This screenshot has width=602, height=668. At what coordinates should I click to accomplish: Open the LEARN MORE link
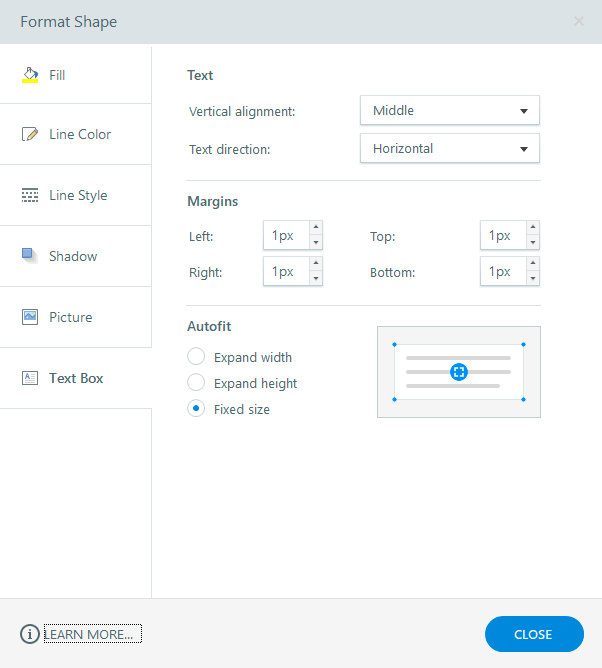pyautogui.click(x=93, y=634)
